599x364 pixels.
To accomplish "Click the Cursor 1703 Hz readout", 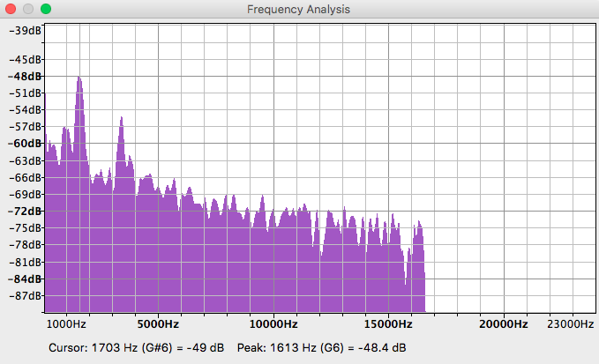I will coord(137,348).
